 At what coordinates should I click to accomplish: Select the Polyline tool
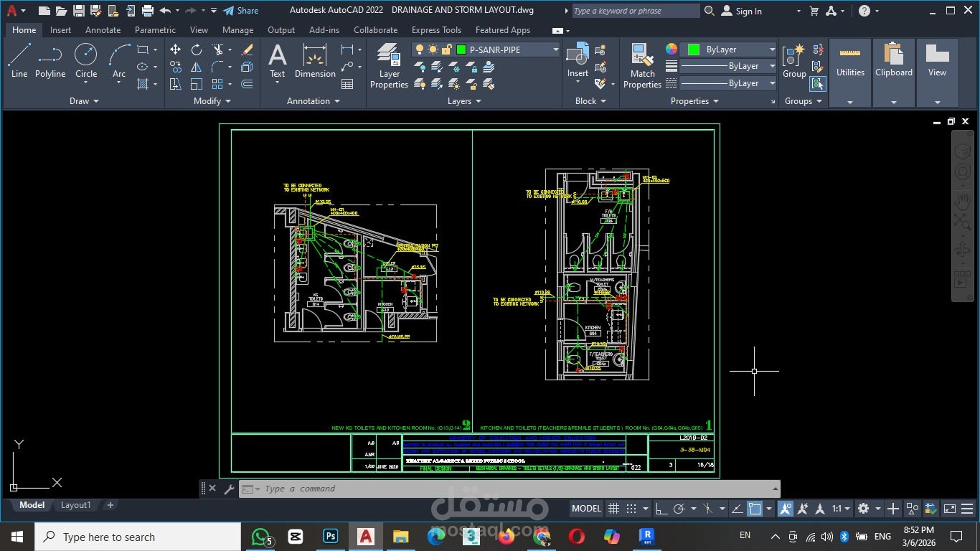coord(50,60)
